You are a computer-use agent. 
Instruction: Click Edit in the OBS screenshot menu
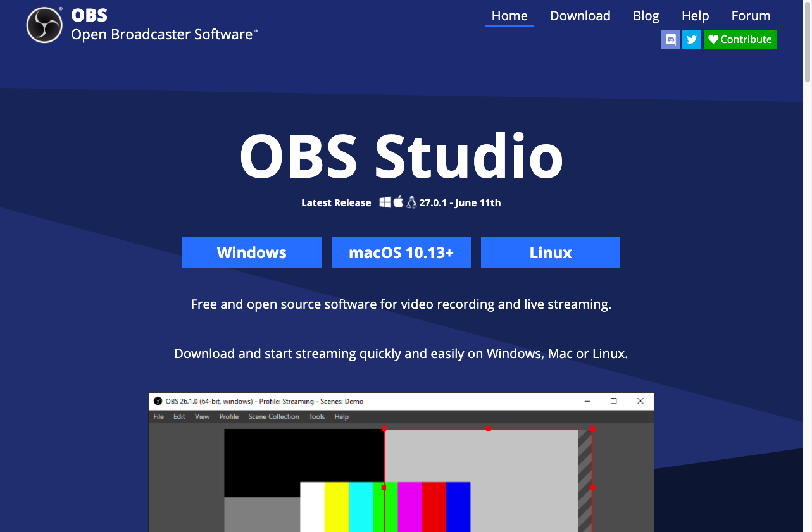pyautogui.click(x=180, y=417)
